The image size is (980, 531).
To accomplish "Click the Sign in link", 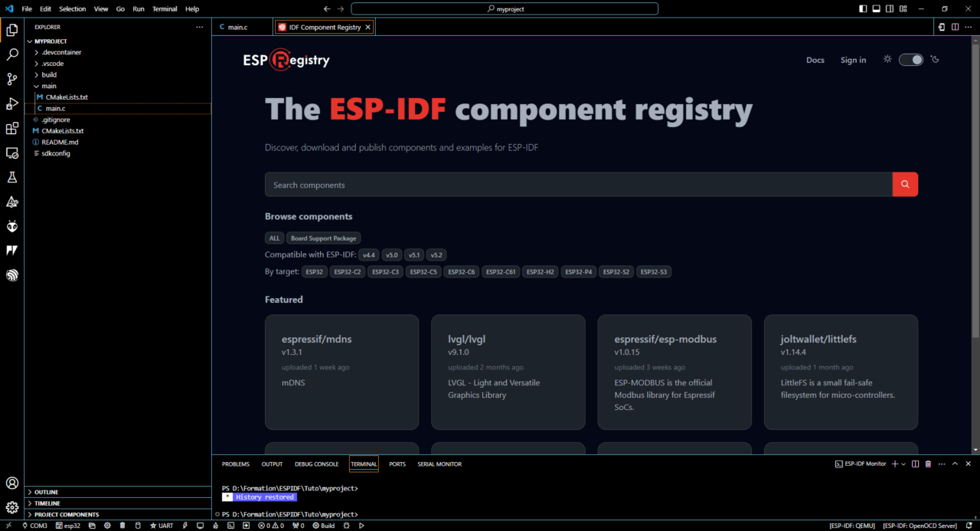I will pos(853,60).
